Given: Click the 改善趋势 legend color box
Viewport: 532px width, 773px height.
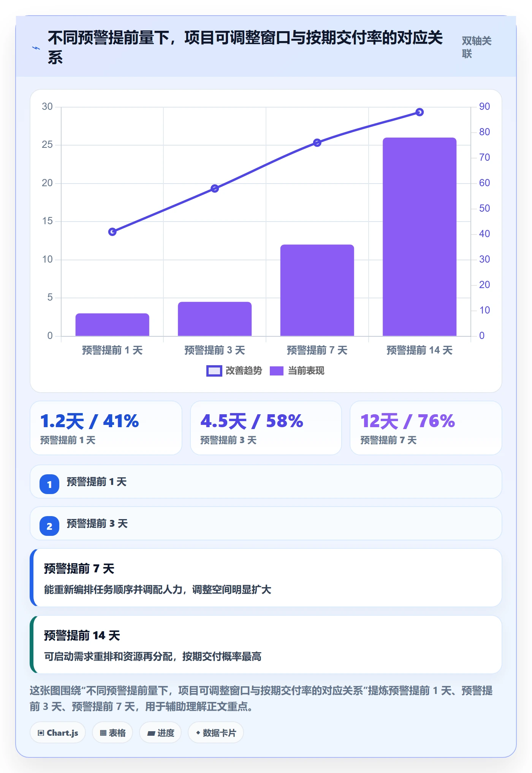Looking at the screenshot, I should 214,371.
